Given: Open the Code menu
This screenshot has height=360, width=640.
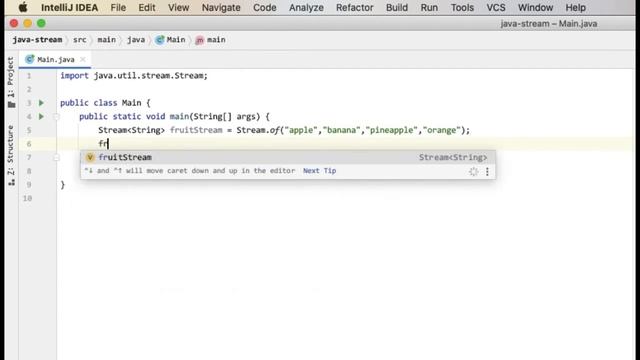Looking at the screenshot, I should pos(264,7).
